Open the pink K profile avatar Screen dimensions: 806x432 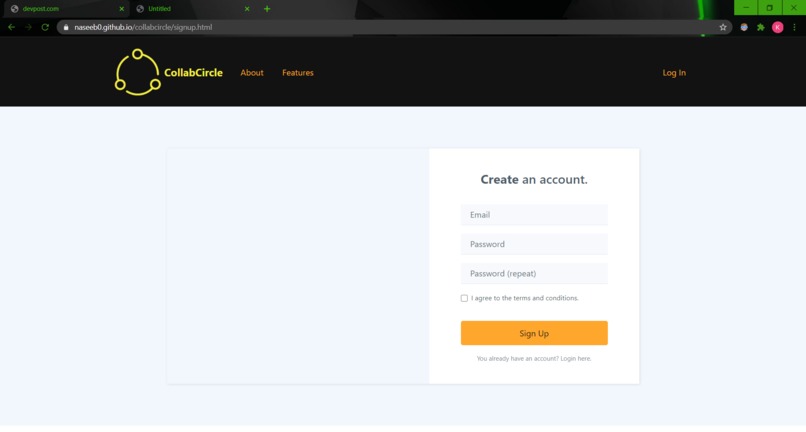coord(778,27)
